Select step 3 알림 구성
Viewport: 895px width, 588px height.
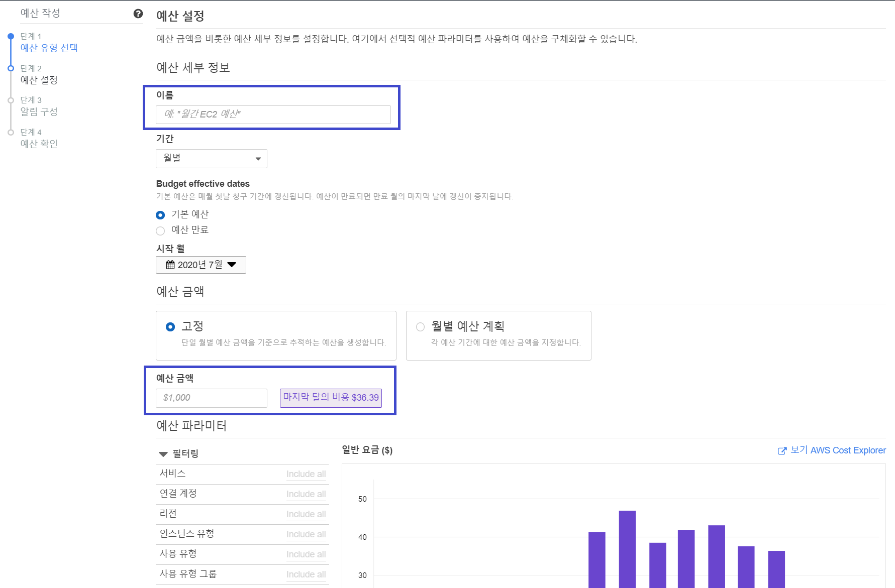point(39,111)
